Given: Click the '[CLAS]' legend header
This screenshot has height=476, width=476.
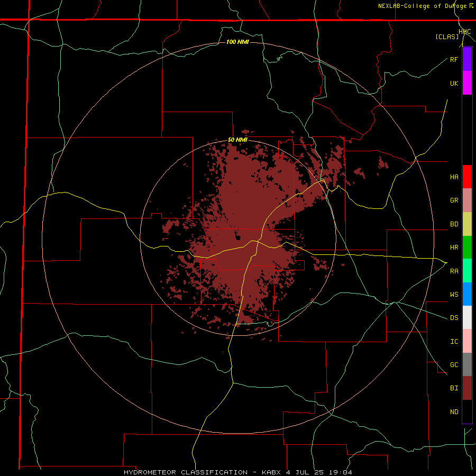Looking at the screenshot, I should click(x=447, y=37).
